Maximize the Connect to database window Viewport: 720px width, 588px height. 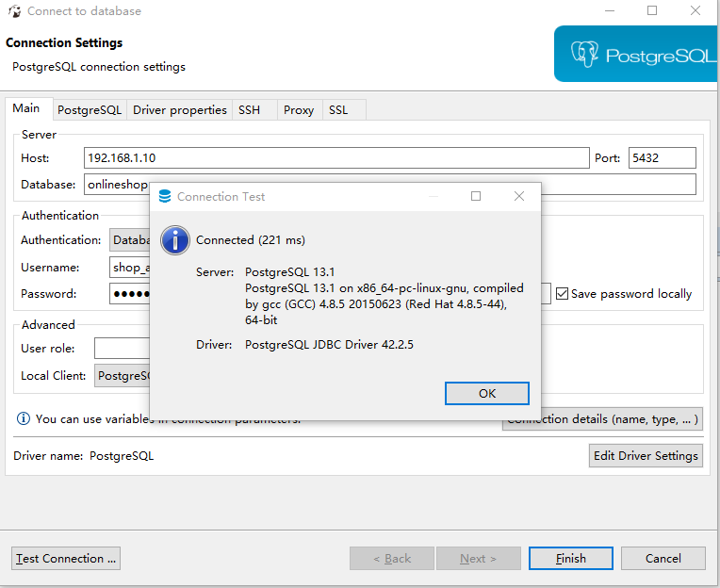(x=652, y=10)
